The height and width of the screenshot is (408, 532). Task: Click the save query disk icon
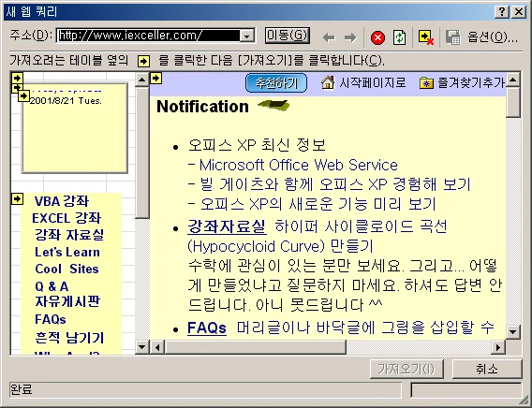point(453,37)
